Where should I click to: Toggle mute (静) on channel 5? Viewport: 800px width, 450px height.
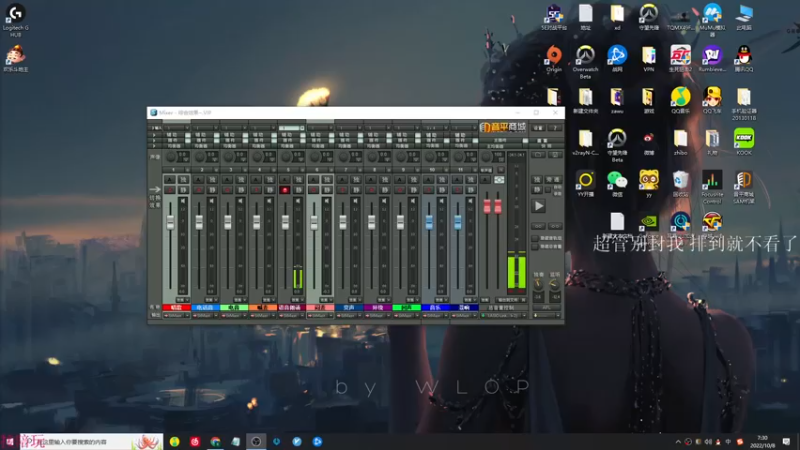(x=298, y=190)
